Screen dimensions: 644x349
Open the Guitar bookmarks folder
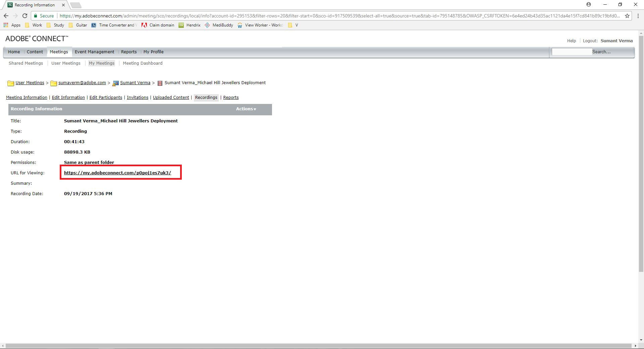77,25
